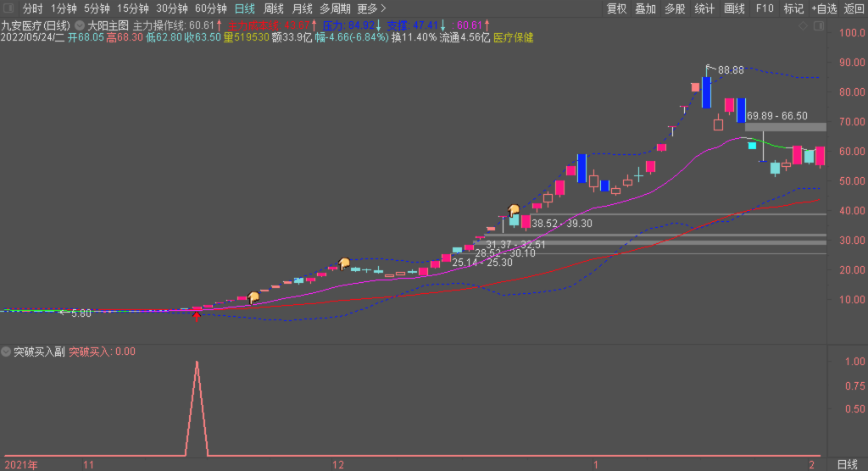
Task: Select the 分时 intraday view
Action: (x=32, y=8)
